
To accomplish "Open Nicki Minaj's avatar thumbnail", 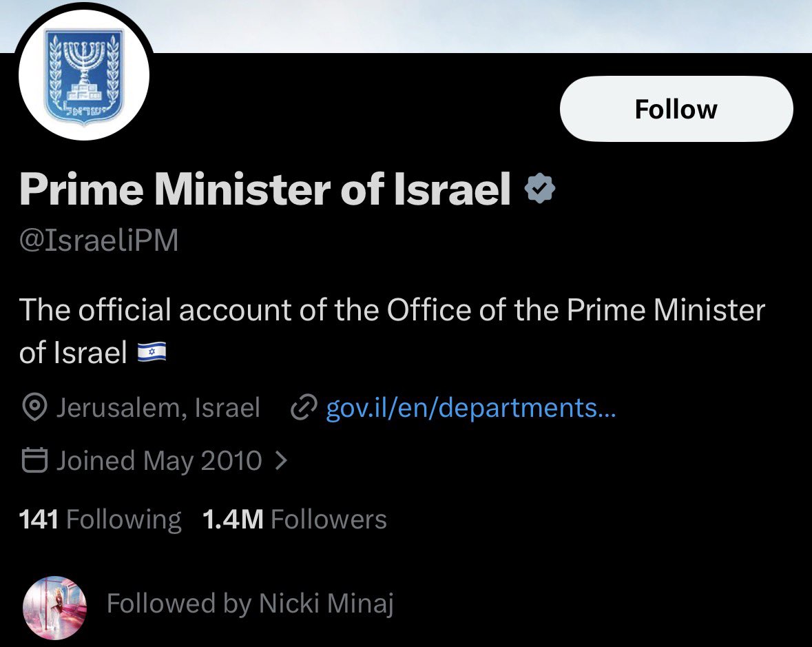I will point(54,608).
